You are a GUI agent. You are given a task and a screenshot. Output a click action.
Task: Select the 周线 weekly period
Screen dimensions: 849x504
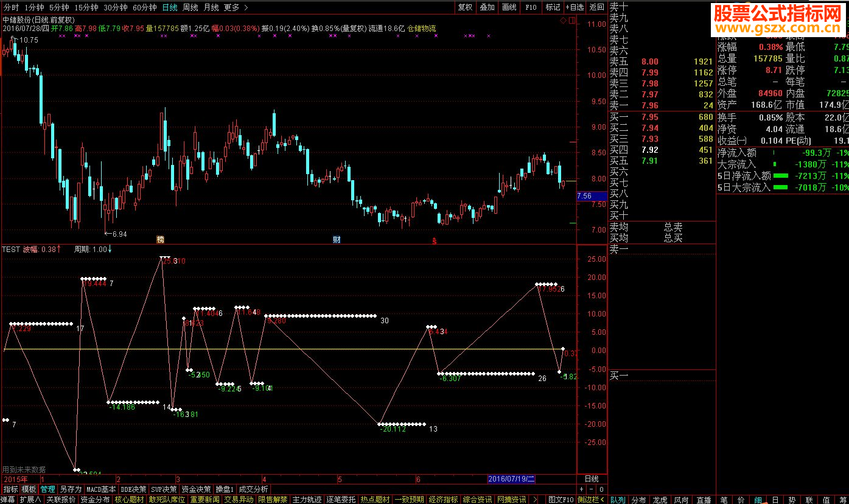[190, 7]
